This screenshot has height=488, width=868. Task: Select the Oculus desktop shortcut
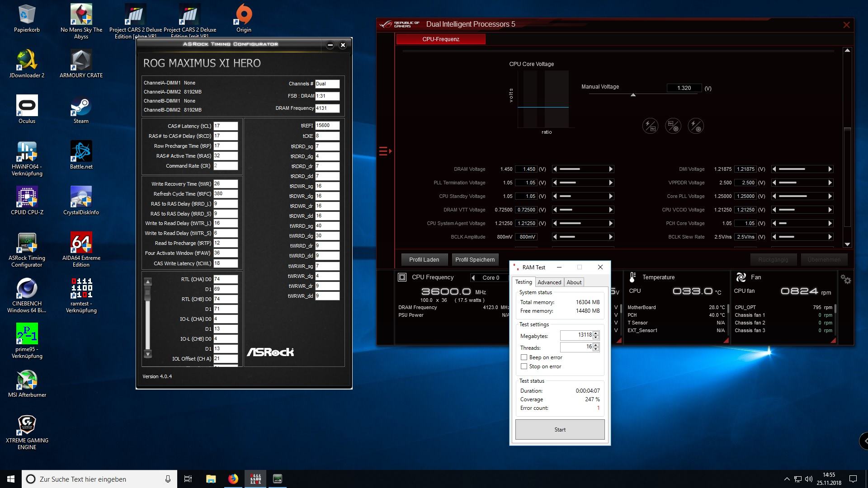coord(27,109)
